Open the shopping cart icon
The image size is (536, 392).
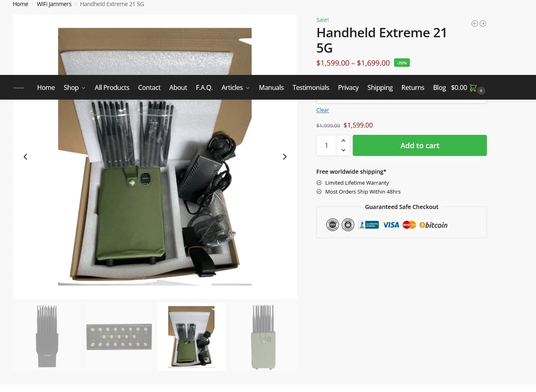tap(473, 87)
